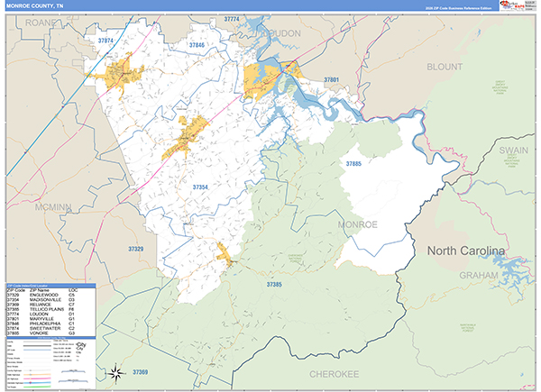
Task: Click the VONORE row in ZIP index
Action: 50,333
